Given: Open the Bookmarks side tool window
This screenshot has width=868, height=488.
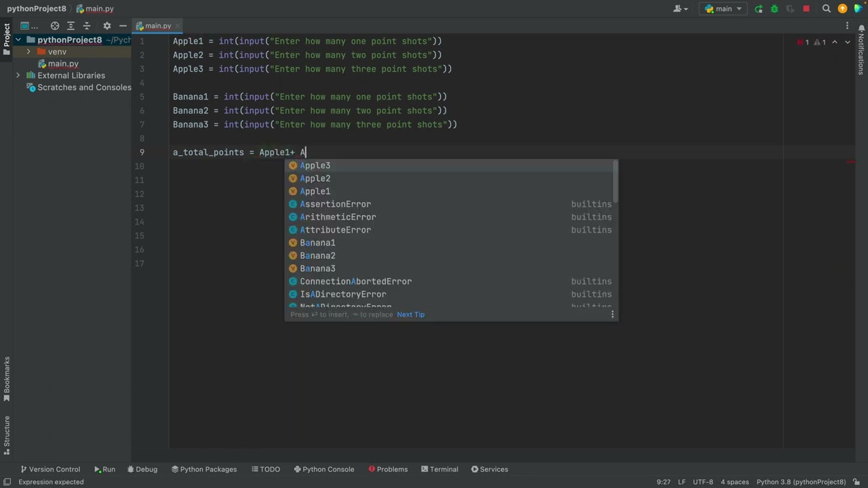Looking at the screenshot, I should click(7, 380).
